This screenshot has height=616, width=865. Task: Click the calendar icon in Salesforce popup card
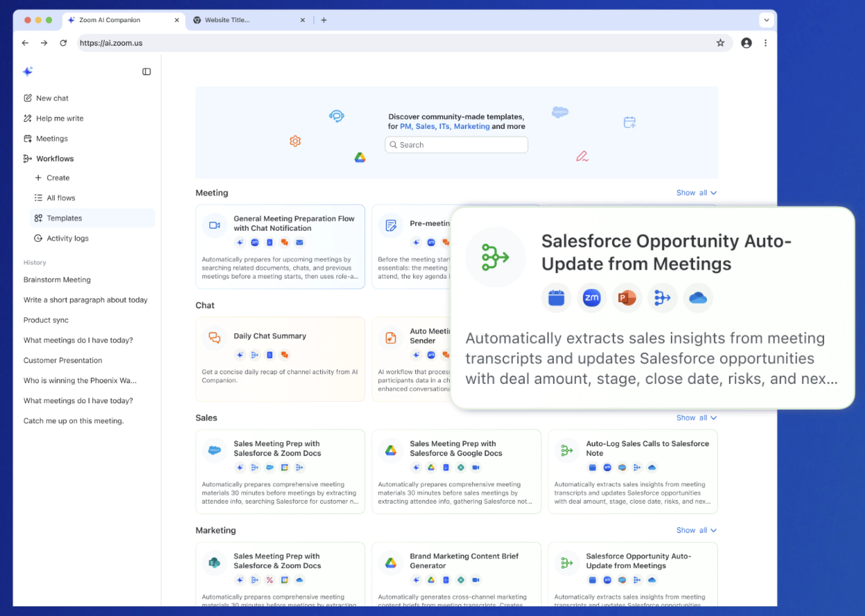pyautogui.click(x=556, y=298)
